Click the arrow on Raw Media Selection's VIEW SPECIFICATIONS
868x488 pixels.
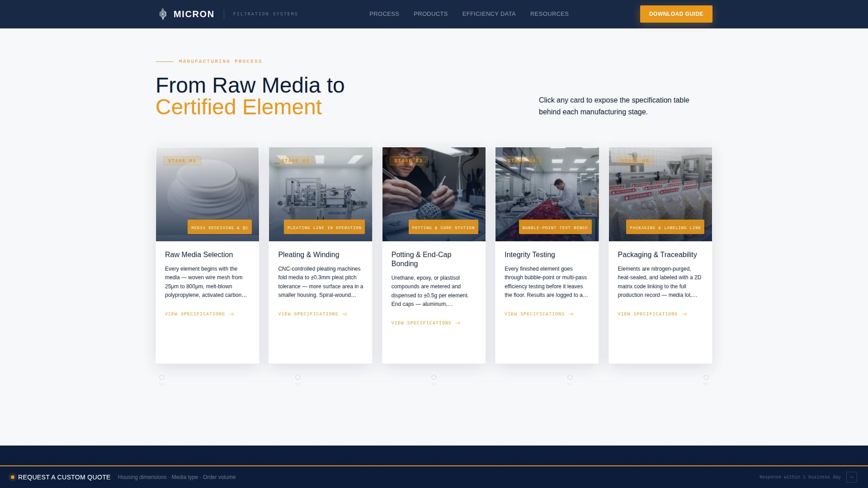pos(231,314)
